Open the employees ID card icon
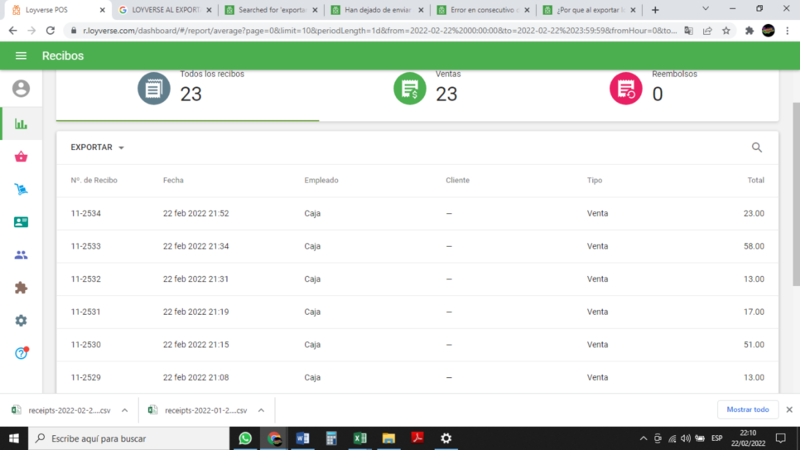The width and height of the screenshot is (800, 450). [x=21, y=222]
